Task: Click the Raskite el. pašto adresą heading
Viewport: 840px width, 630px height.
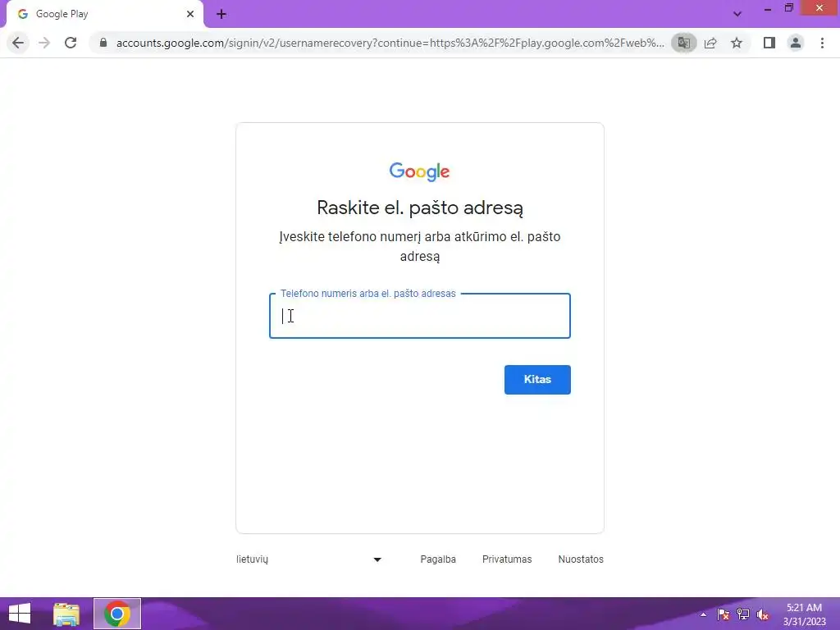Action: tap(420, 208)
